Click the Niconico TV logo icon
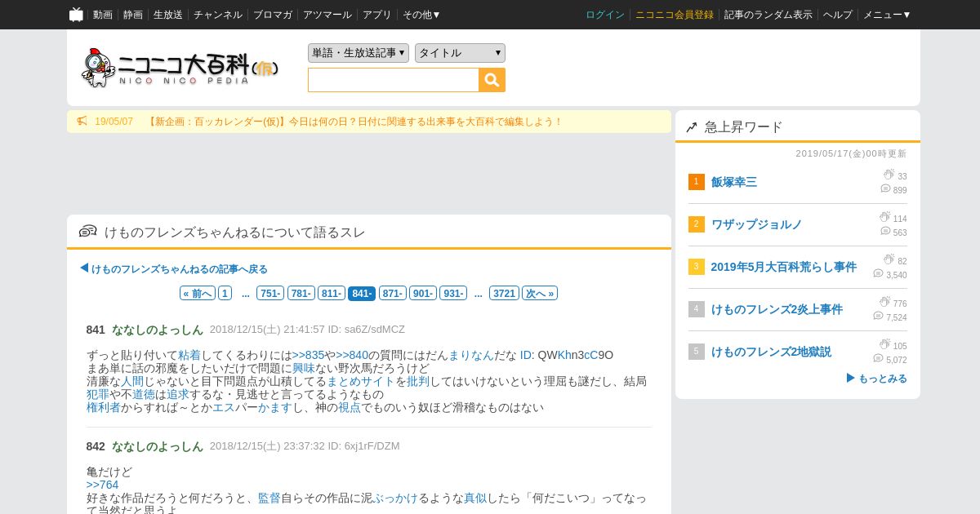The width and height of the screenshot is (980, 514). [x=76, y=14]
